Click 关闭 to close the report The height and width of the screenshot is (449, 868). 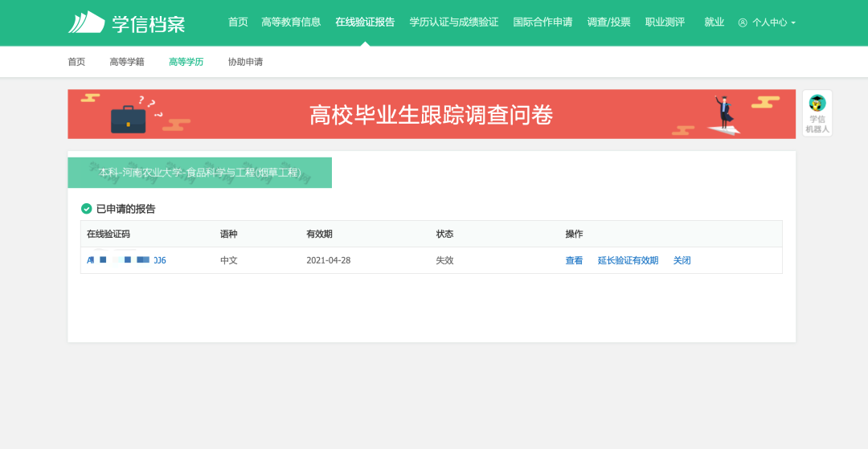(682, 260)
